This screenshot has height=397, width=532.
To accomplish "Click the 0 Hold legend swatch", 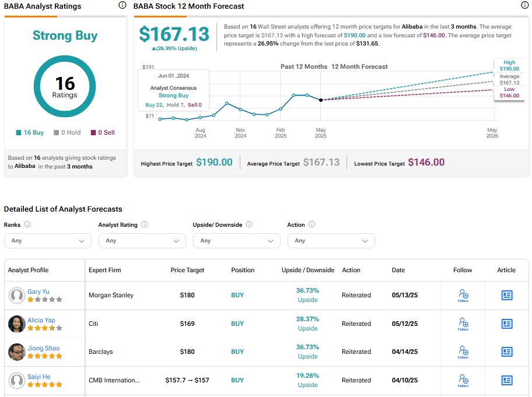I will click(57, 132).
